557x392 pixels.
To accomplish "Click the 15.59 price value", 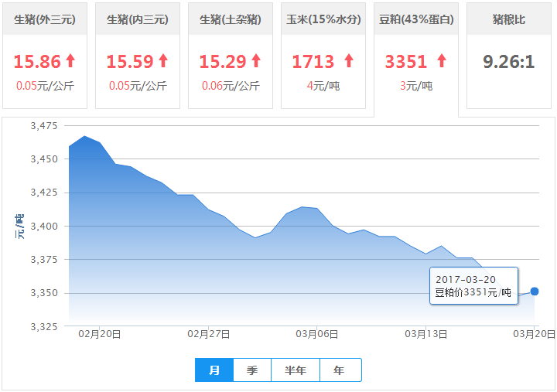I will [130, 61].
